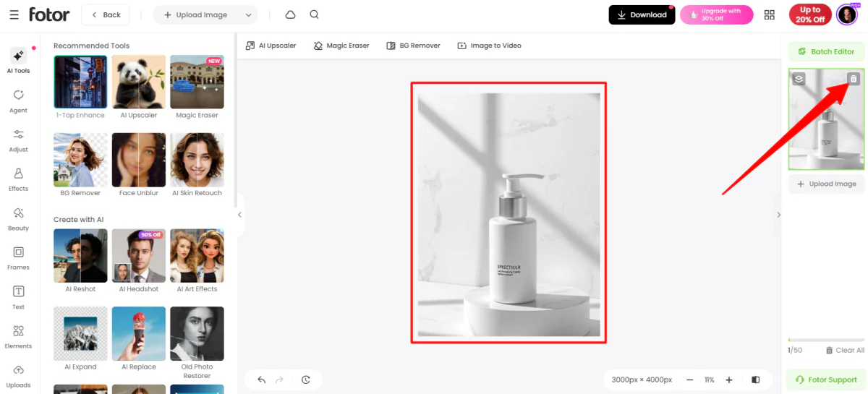Open the AI Tools sidebar panel
Screen dimensions: 868x394
pos(19,61)
